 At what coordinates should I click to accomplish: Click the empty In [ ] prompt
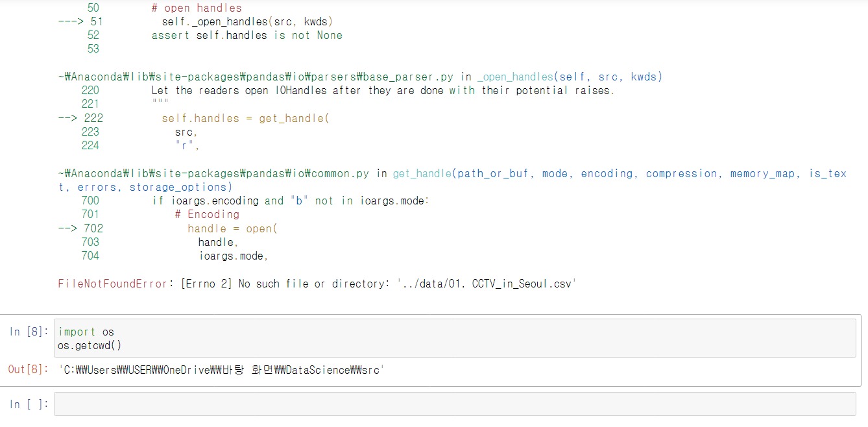coord(29,404)
